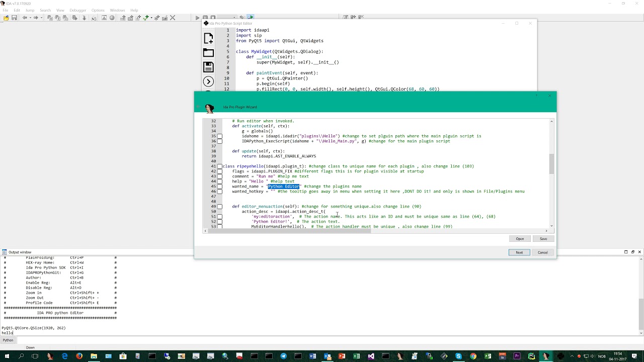Open Telegram from the taskbar
The height and width of the screenshot is (362, 644).
(283, 356)
